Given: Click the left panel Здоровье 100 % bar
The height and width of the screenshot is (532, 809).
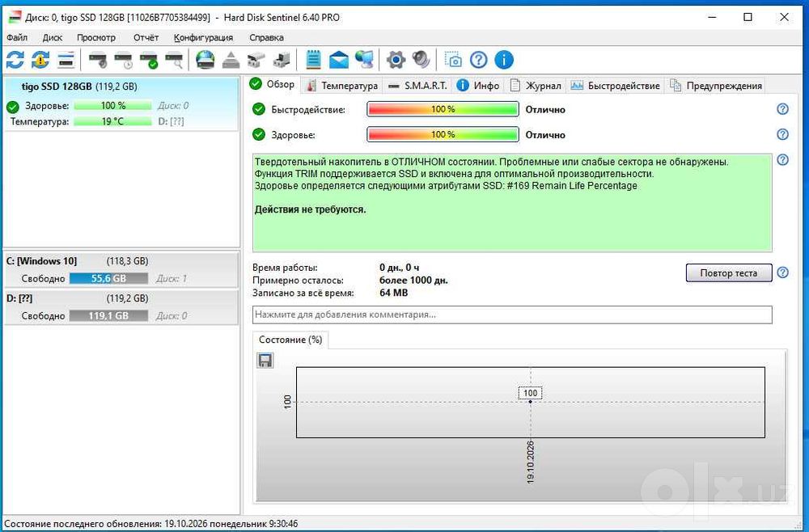Looking at the screenshot, I should (112, 106).
